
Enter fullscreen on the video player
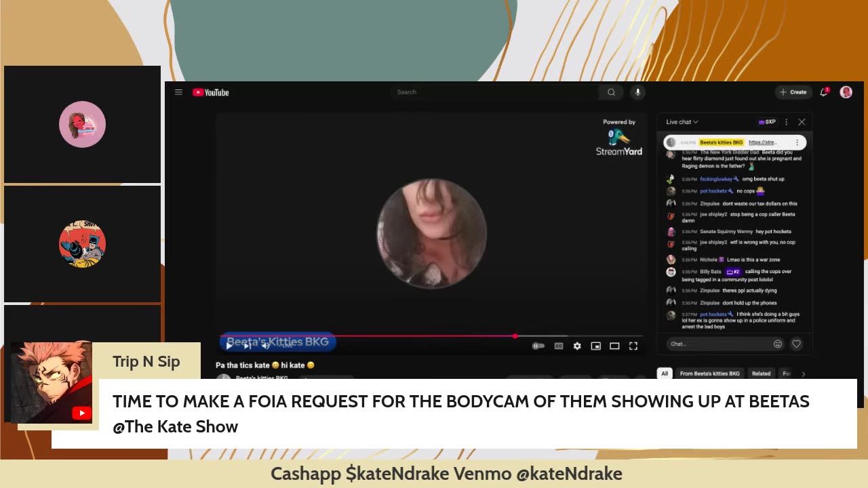tap(633, 346)
